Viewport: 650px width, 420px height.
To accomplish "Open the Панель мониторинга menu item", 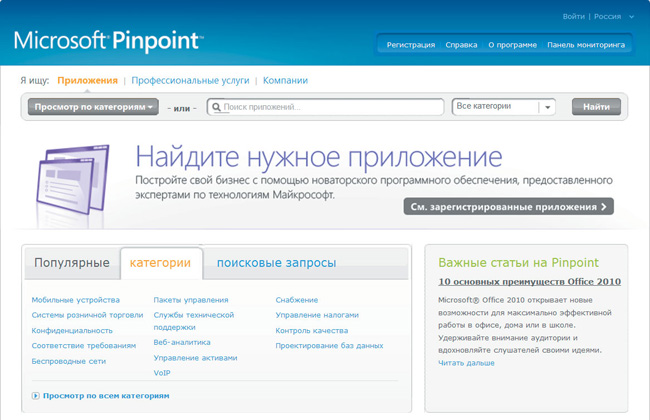I will point(586,45).
